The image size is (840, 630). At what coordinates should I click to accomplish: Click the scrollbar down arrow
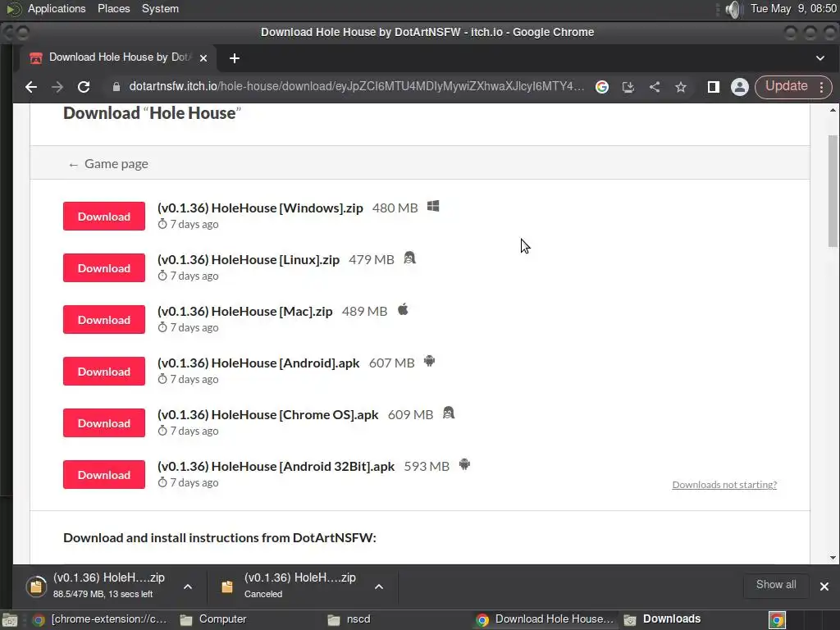coord(833,558)
